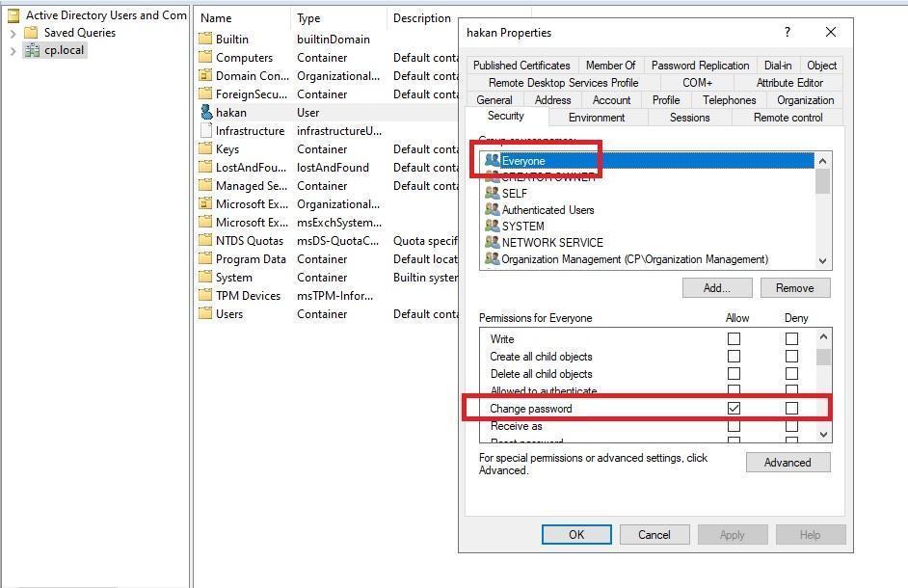The width and height of the screenshot is (908, 588).
Task: Expand the cp.local domain node
Action: pos(13,50)
